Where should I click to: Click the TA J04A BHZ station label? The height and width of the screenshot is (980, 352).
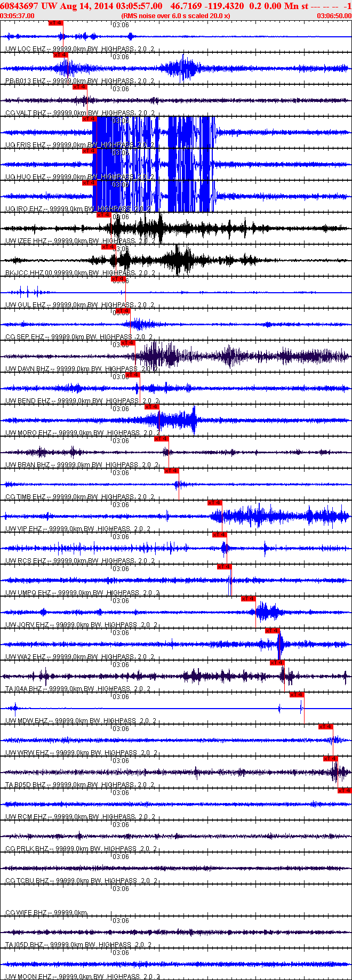coord(23,689)
